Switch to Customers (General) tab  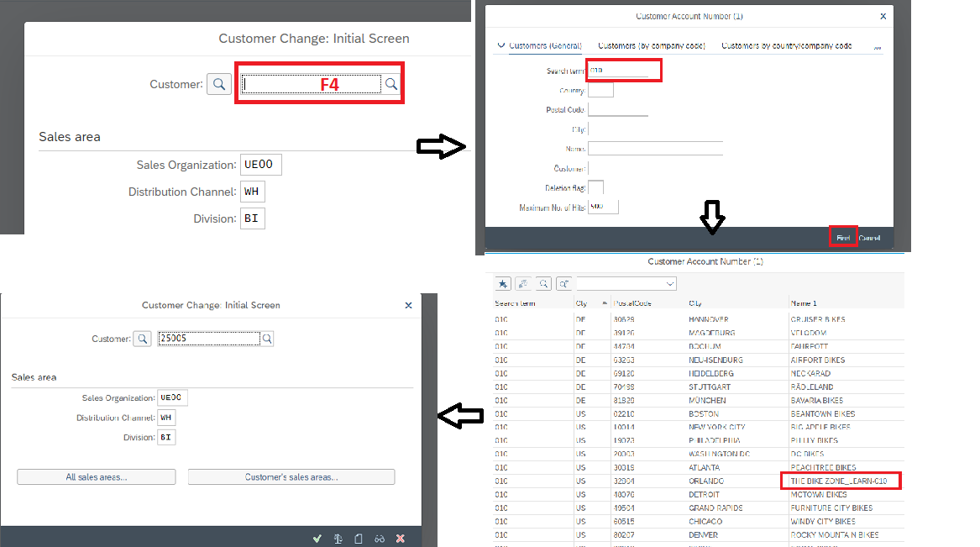[x=545, y=45]
